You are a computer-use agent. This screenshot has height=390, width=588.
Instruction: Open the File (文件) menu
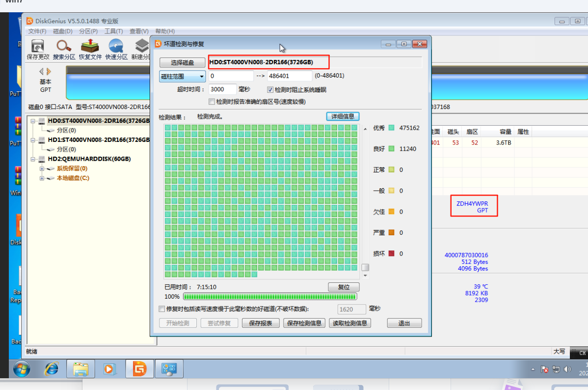(x=37, y=31)
